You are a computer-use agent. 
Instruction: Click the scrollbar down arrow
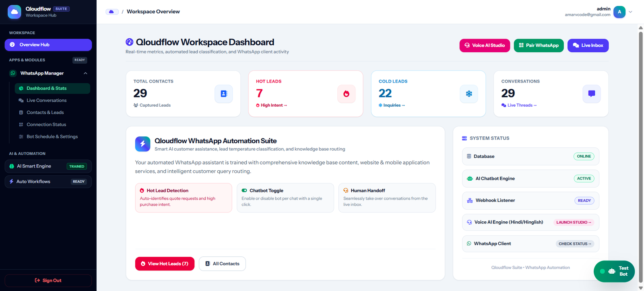(x=641, y=288)
